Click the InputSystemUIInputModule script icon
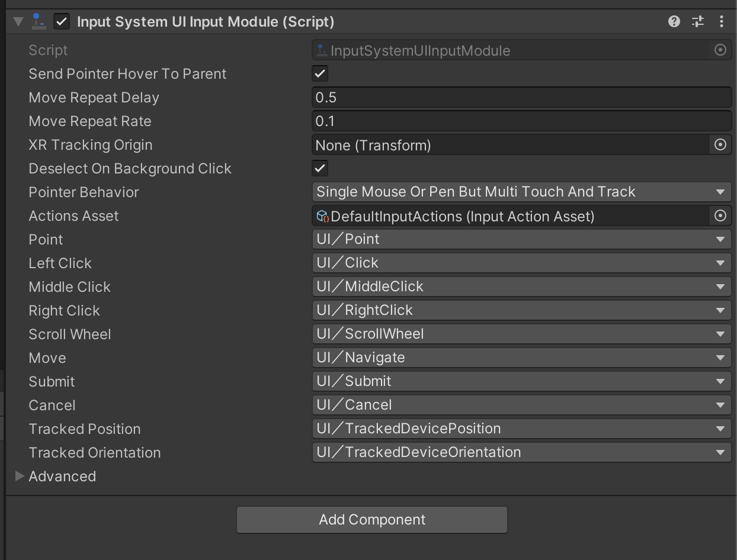737x560 pixels. (321, 50)
